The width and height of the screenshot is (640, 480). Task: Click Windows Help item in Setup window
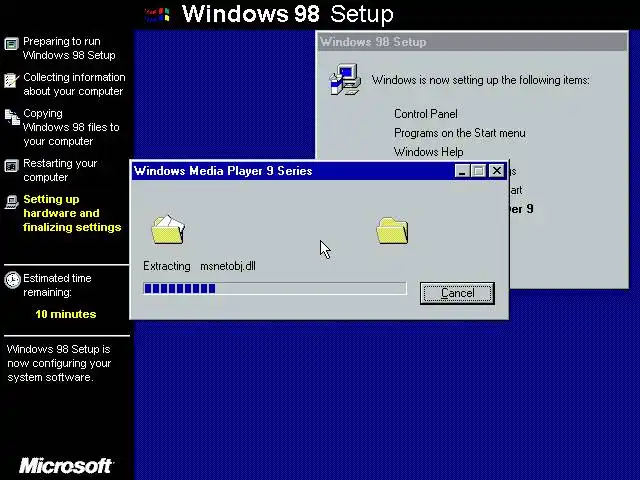coord(428,152)
